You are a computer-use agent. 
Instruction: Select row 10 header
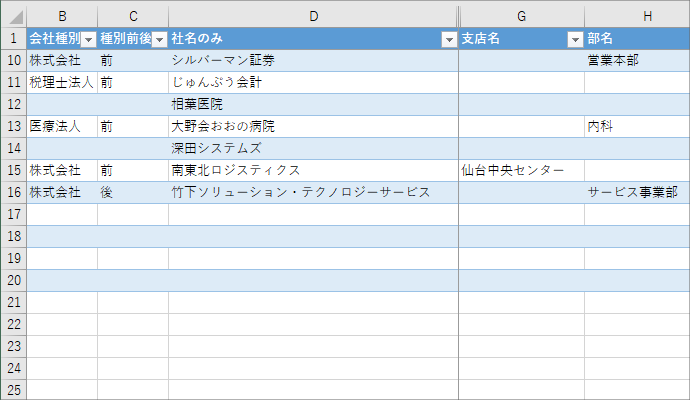click(14, 61)
